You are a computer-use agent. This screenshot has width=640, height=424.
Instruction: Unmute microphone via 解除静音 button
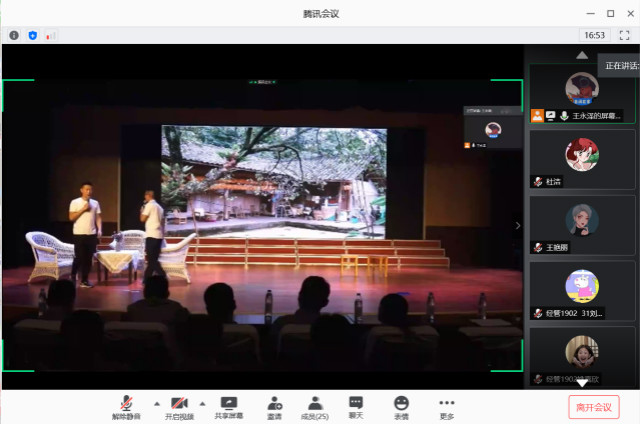(126, 407)
